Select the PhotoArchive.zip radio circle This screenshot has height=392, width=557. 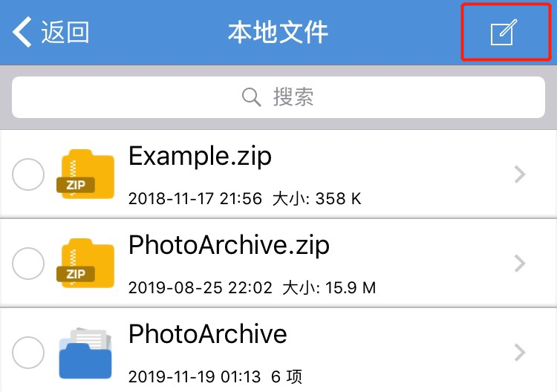(x=28, y=264)
